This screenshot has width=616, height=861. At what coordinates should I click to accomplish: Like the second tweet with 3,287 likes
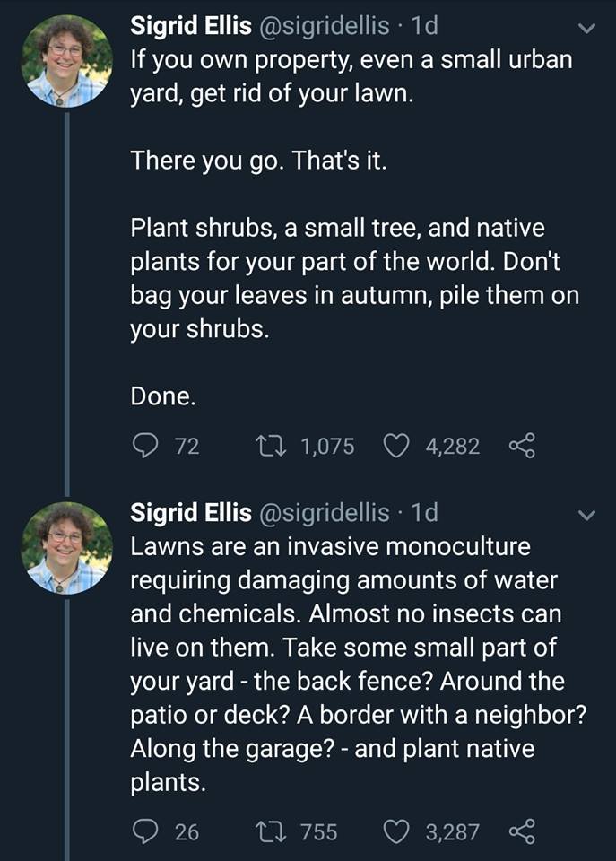pyautogui.click(x=396, y=831)
